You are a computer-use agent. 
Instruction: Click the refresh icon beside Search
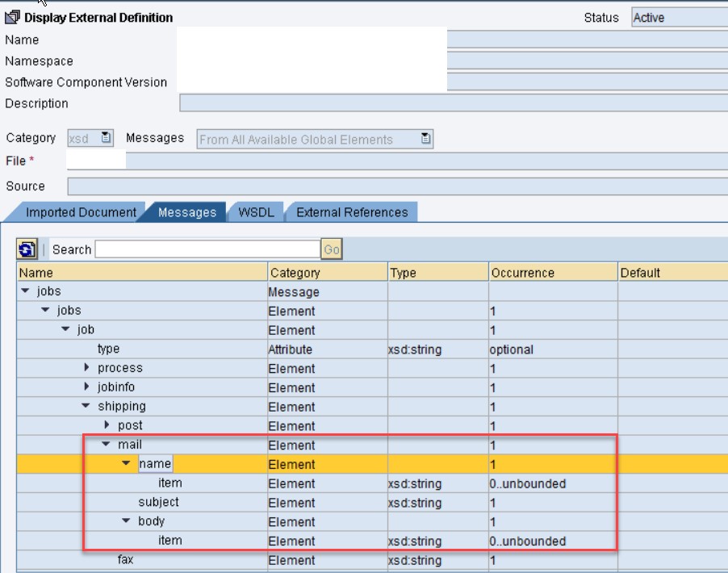pyautogui.click(x=27, y=249)
